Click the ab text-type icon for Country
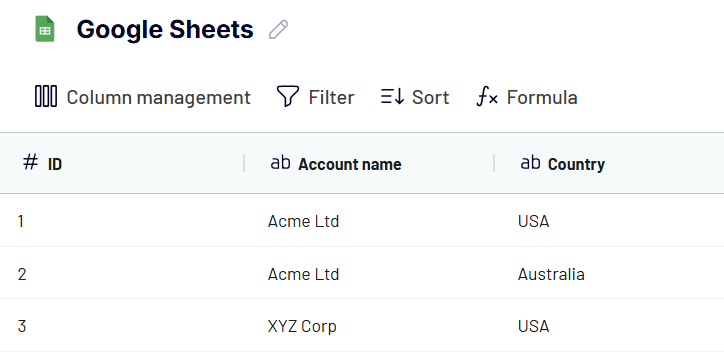724x360 pixels. tap(530, 162)
